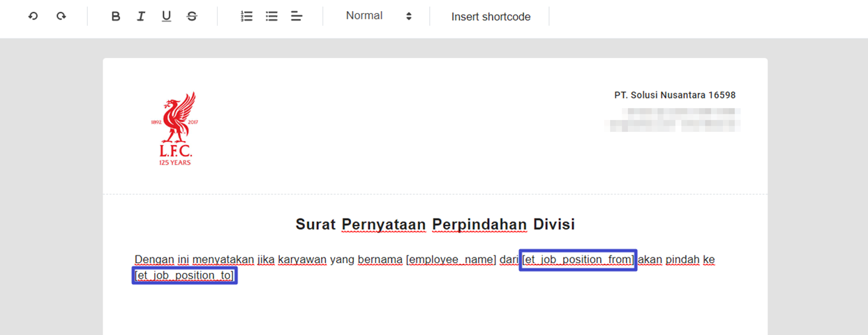Click the PT. Solusi Nusantara 16598 header text
The height and width of the screenshot is (335, 868).
point(675,95)
